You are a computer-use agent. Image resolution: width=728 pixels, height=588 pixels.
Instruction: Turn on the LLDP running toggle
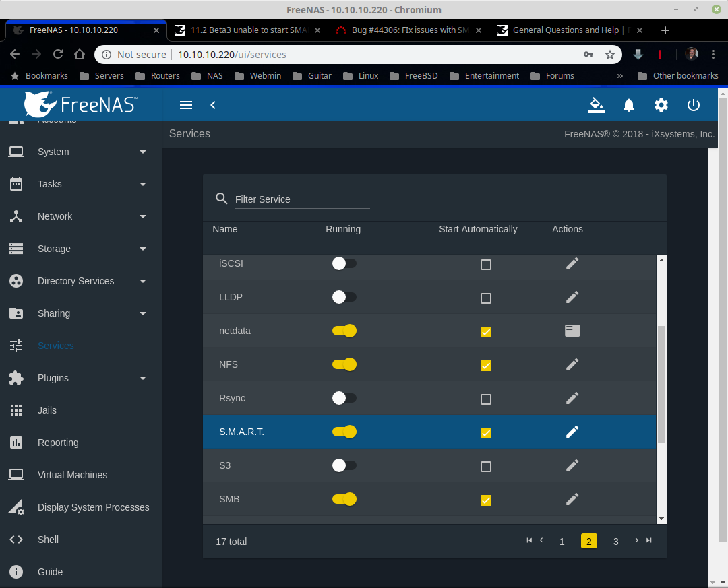344,297
